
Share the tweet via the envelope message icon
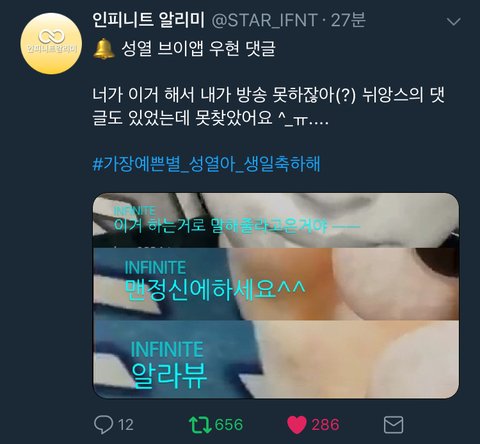tap(393, 425)
